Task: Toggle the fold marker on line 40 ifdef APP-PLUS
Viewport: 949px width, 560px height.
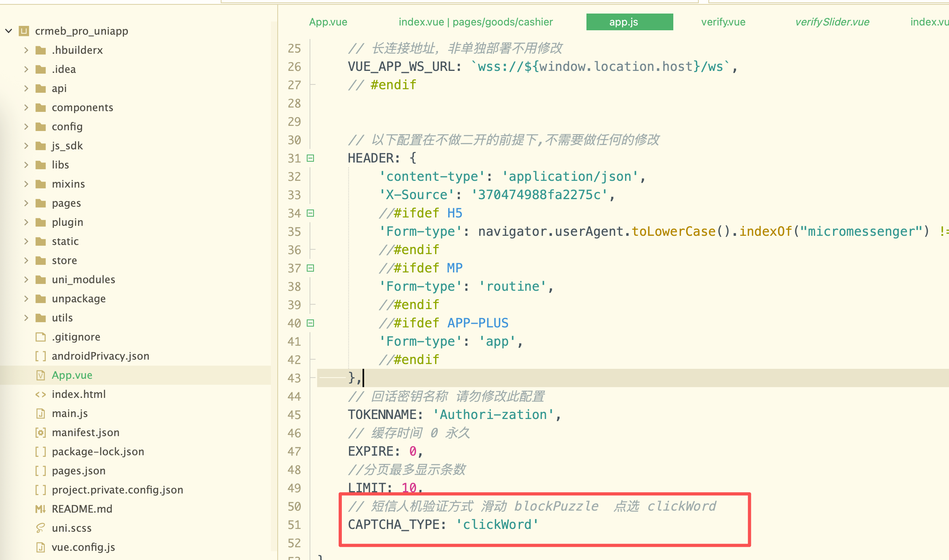Action: pos(310,323)
